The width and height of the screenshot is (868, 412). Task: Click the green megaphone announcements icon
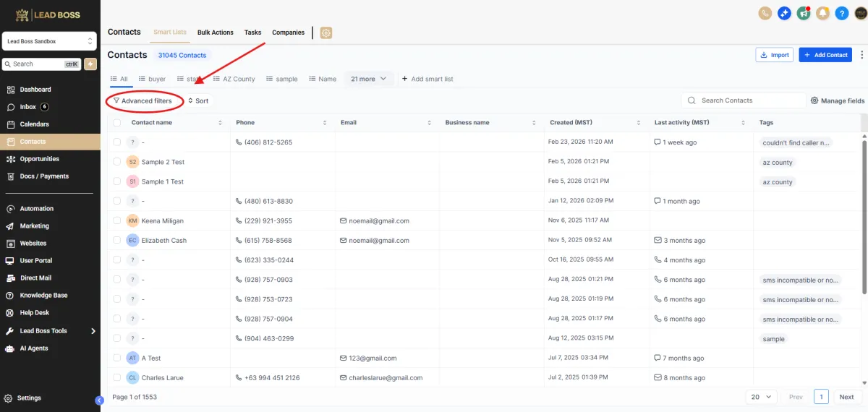[x=804, y=13]
